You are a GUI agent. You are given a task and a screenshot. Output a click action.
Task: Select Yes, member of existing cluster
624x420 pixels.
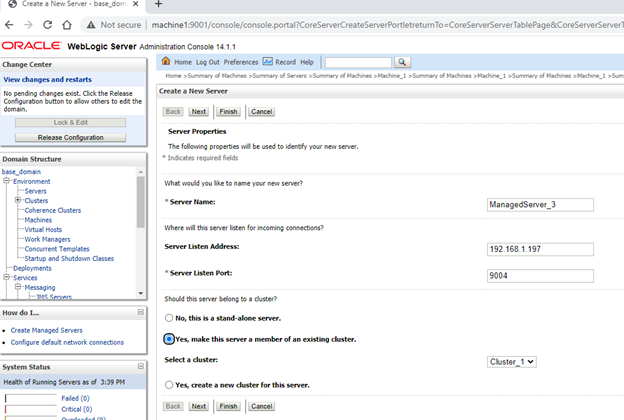(169, 339)
